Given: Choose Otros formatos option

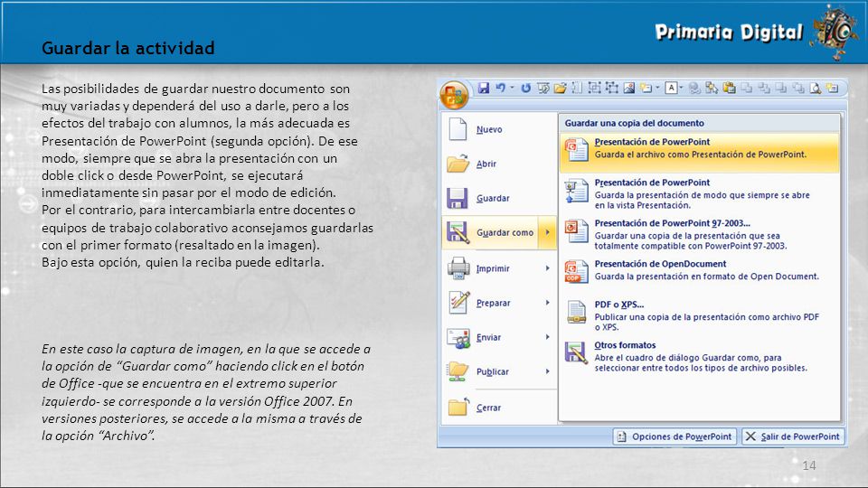Looking at the screenshot, I should (700, 356).
